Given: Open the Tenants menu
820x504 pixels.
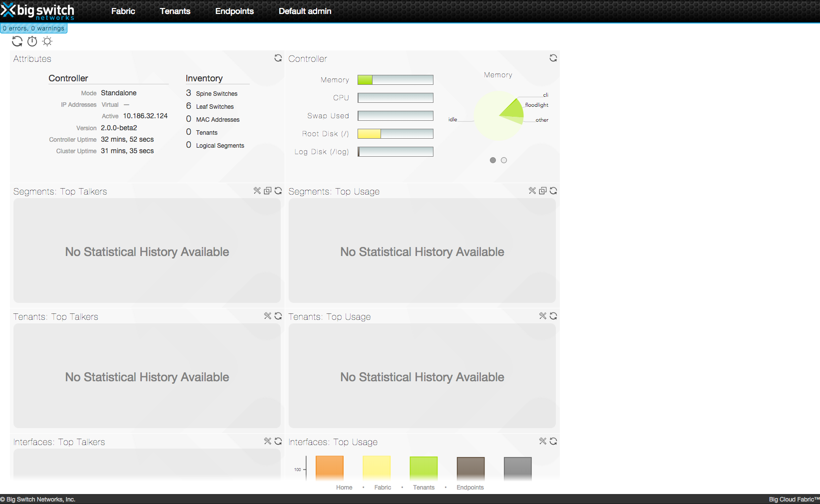Looking at the screenshot, I should tap(175, 11).
